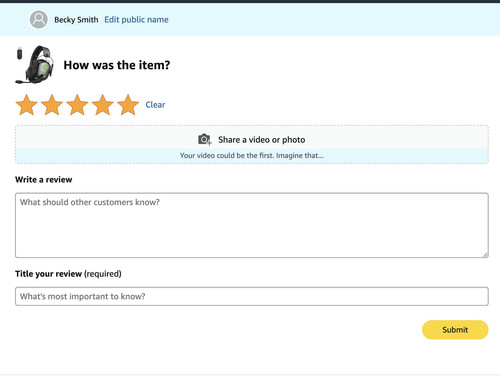The width and height of the screenshot is (500, 380).
Task: Click Share a video or photo
Action: click(262, 140)
